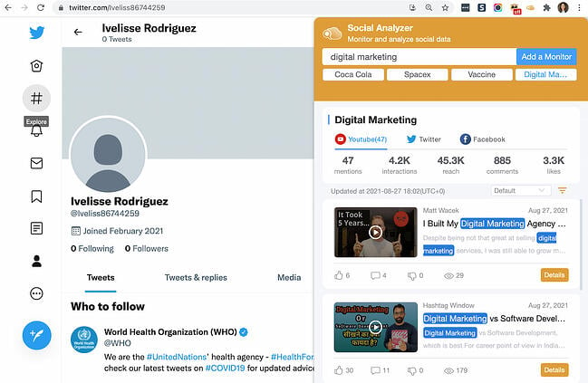Open Bookmarks icon in sidebar

click(x=36, y=196)
